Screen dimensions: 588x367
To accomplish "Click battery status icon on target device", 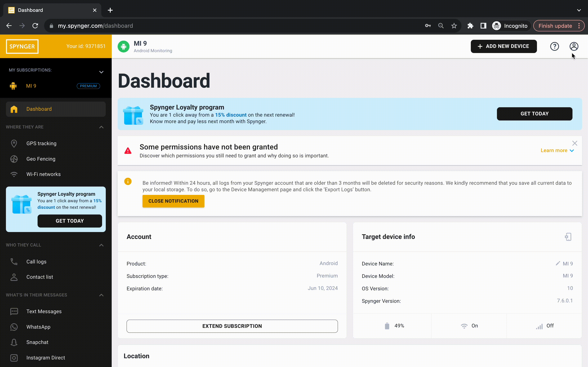I will 386,326.
